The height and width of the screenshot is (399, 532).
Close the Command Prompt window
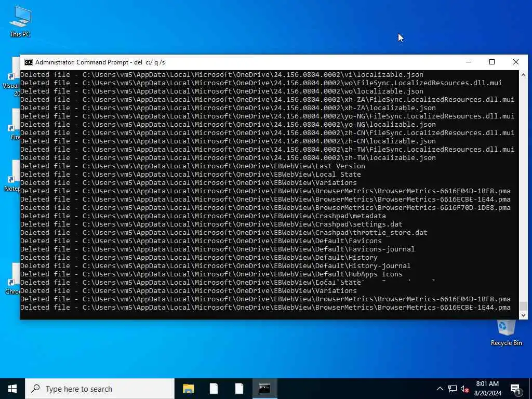516,62
